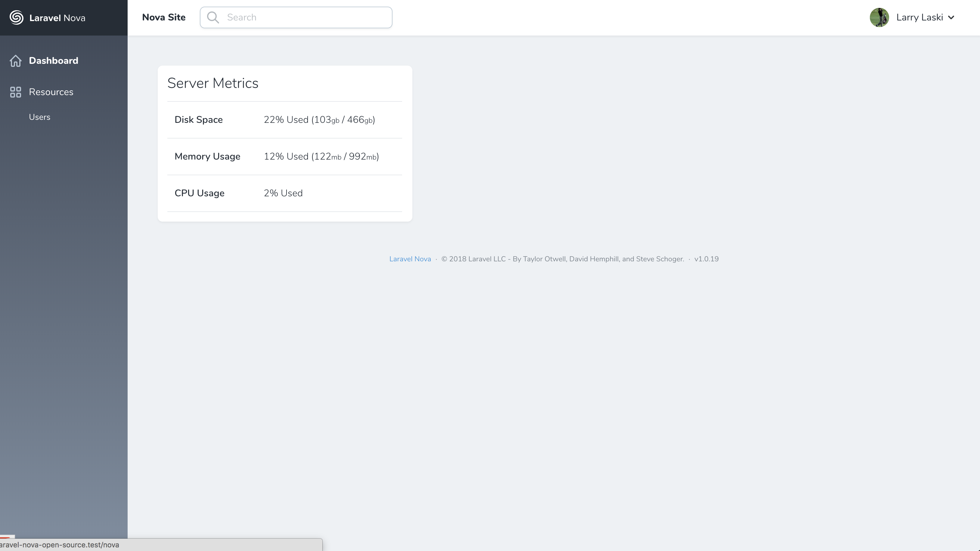Image resolution: width=980 pixels, height=551 pixels.
Task: Click the Laravel Nova swirl logo icon
Action: pyautogui.click(x=16, y=17)
